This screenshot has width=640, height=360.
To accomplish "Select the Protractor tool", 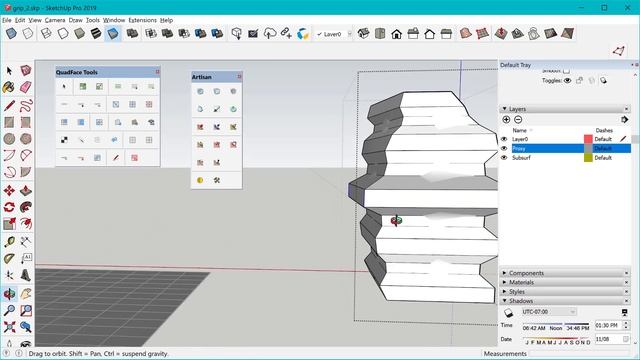I will (x=9, y=258).
